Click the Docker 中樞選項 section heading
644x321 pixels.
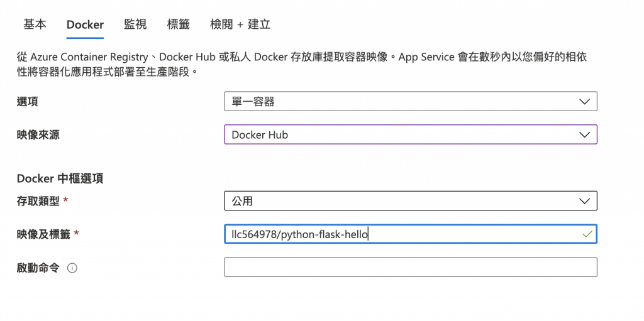tap(60, 179)
